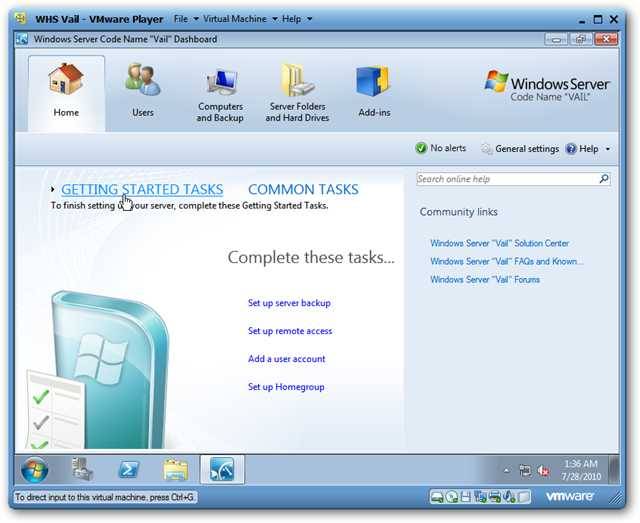Click the muted volume tray icon
Viewport: 640px width, 523px height.
(x=544, y=471)
